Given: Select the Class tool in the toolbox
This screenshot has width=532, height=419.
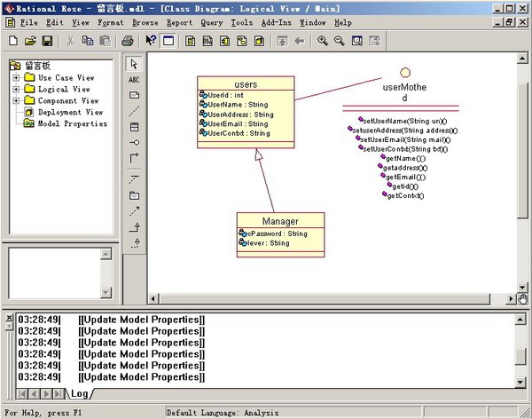Looking at the screenshot, I should (x=135, y=127).
